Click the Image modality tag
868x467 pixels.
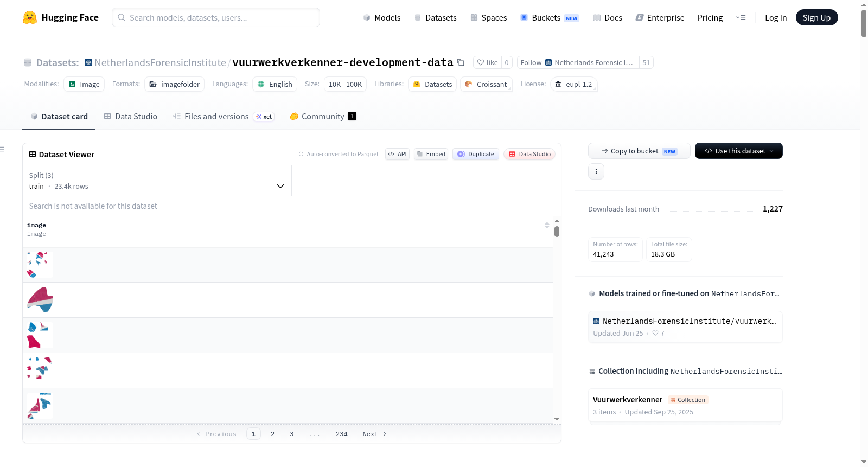click(84, 84)
